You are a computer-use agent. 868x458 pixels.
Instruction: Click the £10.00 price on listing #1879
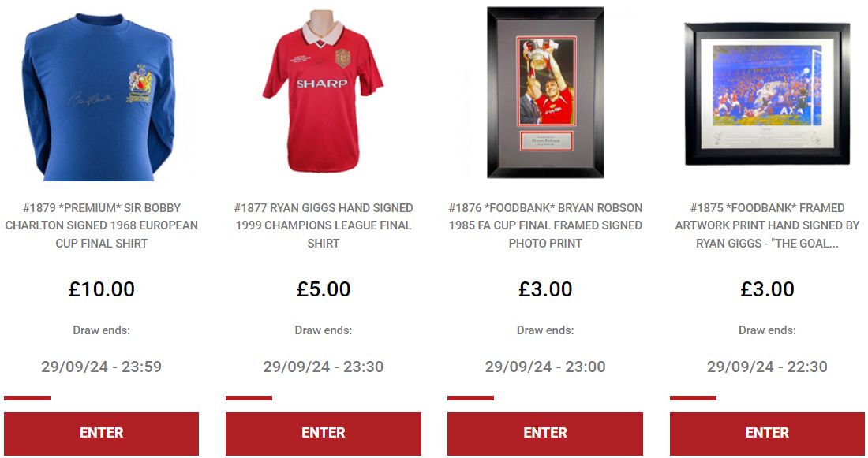101,289
